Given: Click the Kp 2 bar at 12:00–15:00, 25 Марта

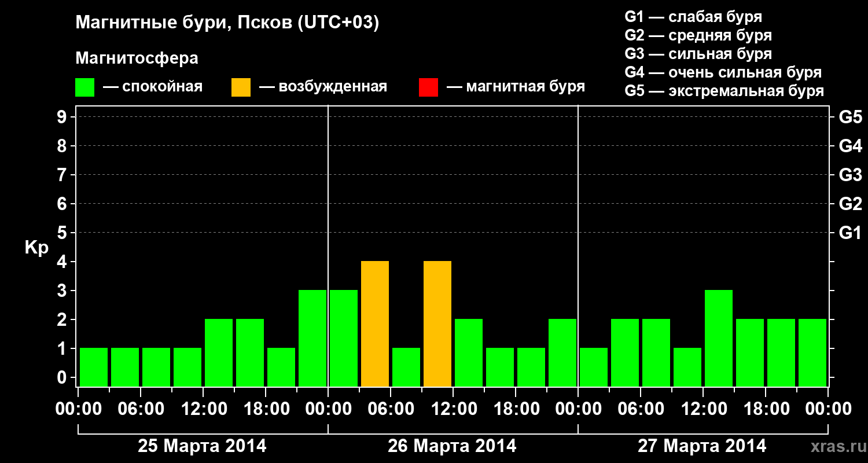Looking at the screenshot, I should [x=219, y=353].
